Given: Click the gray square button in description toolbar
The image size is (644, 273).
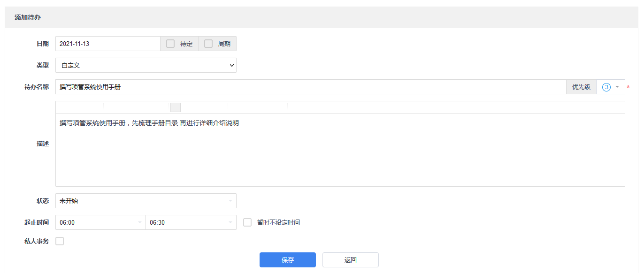Looking at the screenshot, I should click(x=176, y=107).
